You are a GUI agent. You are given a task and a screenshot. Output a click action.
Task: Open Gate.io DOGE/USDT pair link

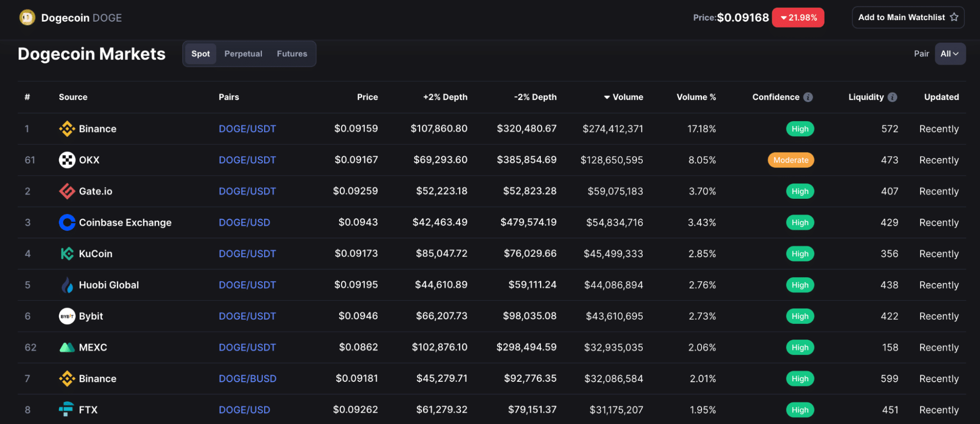pos(247,191)
